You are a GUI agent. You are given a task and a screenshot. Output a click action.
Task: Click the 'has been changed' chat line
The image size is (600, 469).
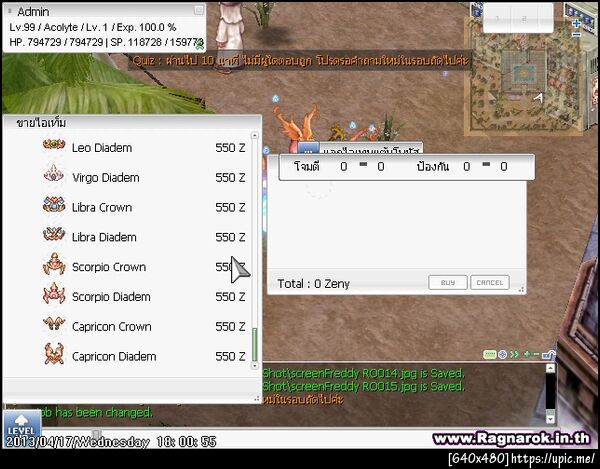(x=98, y=412)
